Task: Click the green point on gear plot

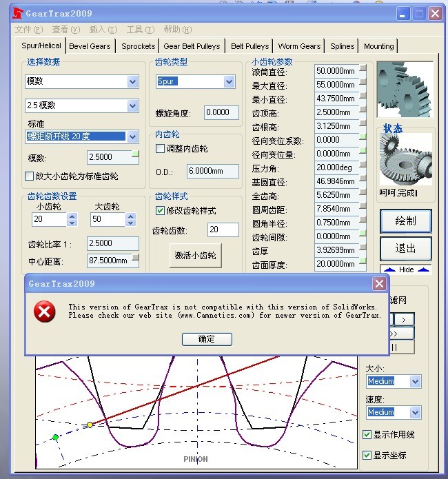Action: tap(55, 437)
